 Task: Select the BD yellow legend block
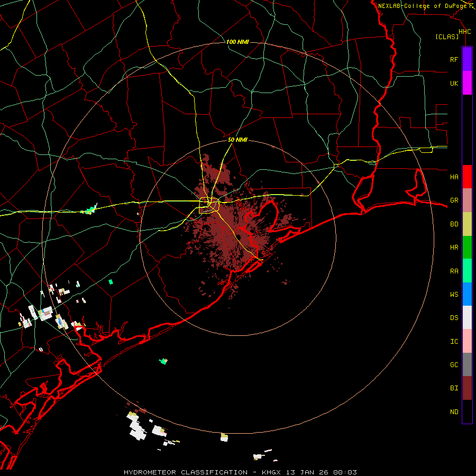pos(467,224)
